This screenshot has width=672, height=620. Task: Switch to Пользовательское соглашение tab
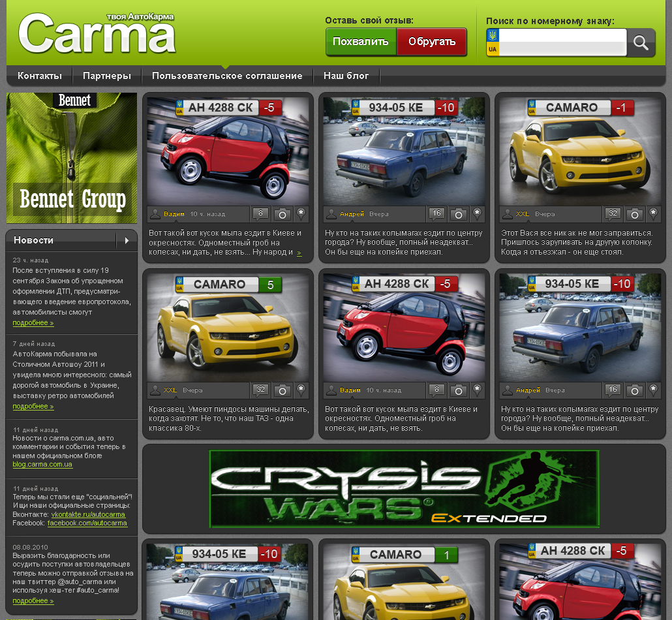226,76
